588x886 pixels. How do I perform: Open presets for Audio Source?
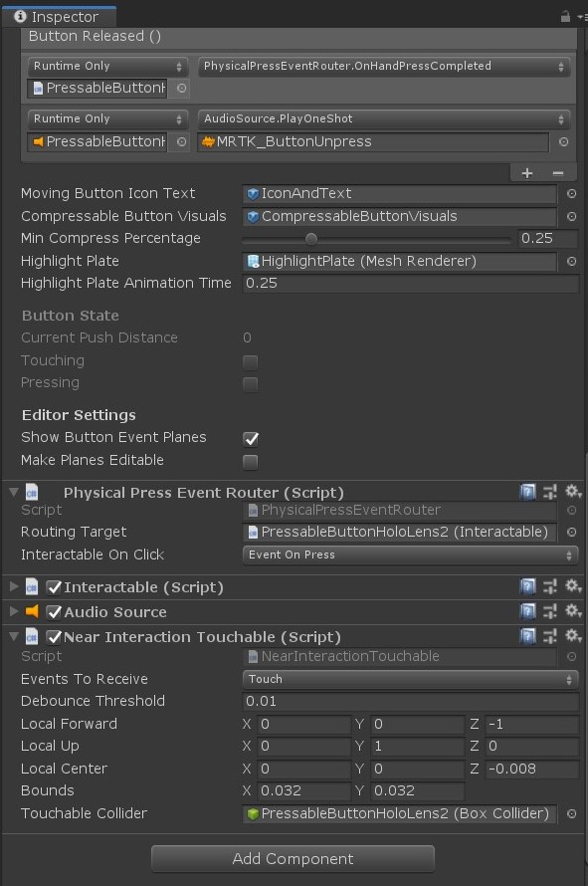point(550,611)
